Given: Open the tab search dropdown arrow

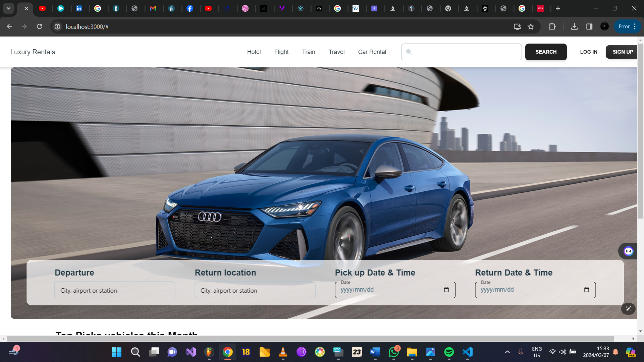Looking at the screenshot, I should (8, 8).
